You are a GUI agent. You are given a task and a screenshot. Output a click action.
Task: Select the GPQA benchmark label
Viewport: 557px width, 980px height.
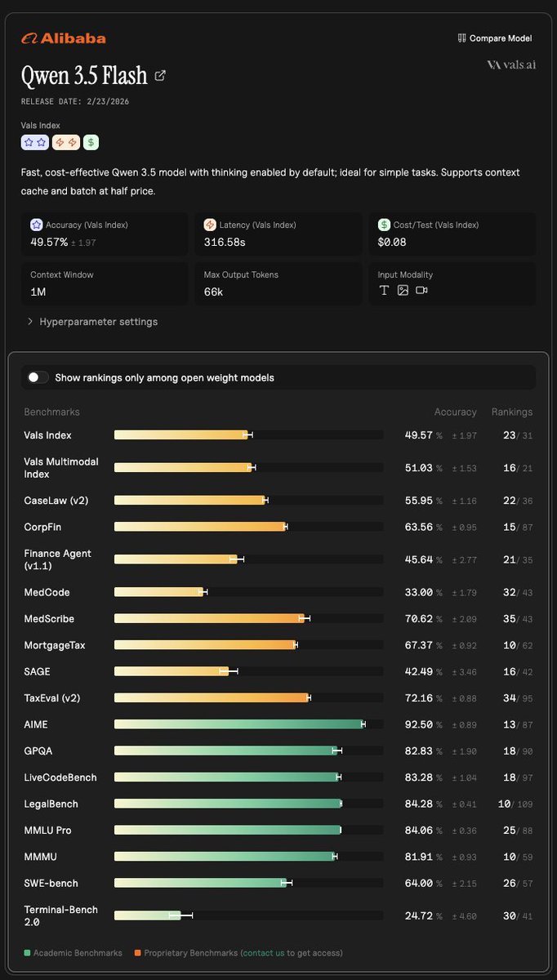pyautogui.click(x=38, y=751)
